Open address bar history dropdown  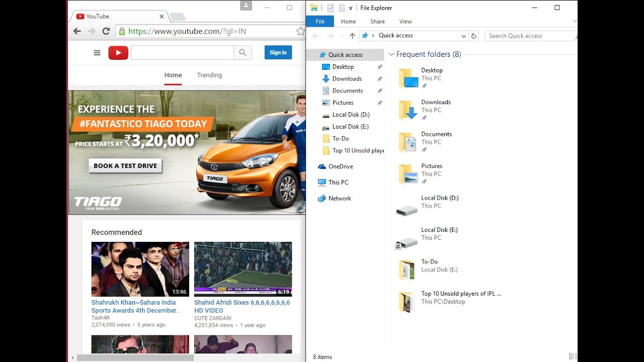pos(463,36)
